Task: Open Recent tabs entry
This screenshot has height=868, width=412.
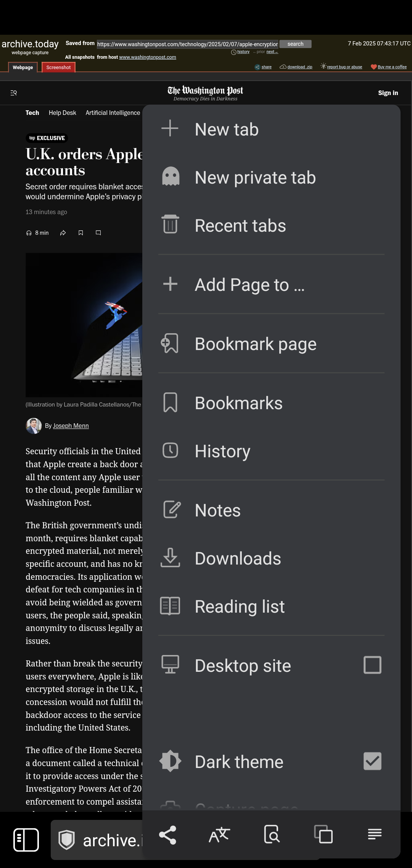Action: point(271,225)
